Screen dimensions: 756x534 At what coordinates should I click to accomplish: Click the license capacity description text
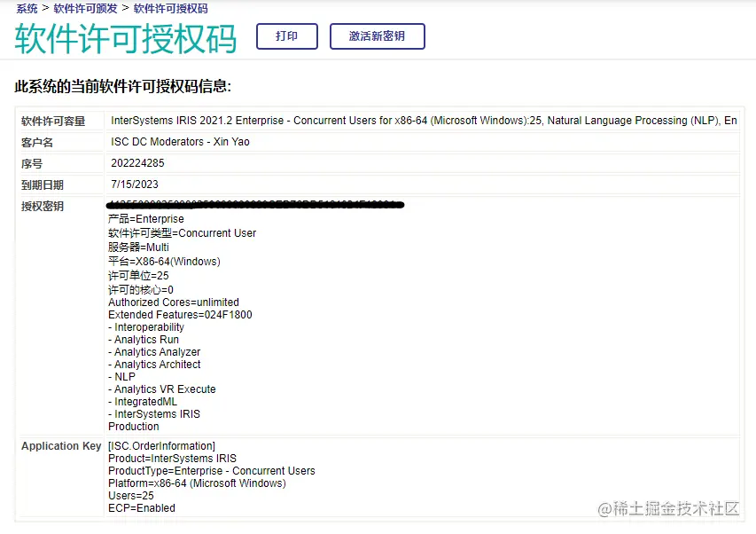[424, 121]
